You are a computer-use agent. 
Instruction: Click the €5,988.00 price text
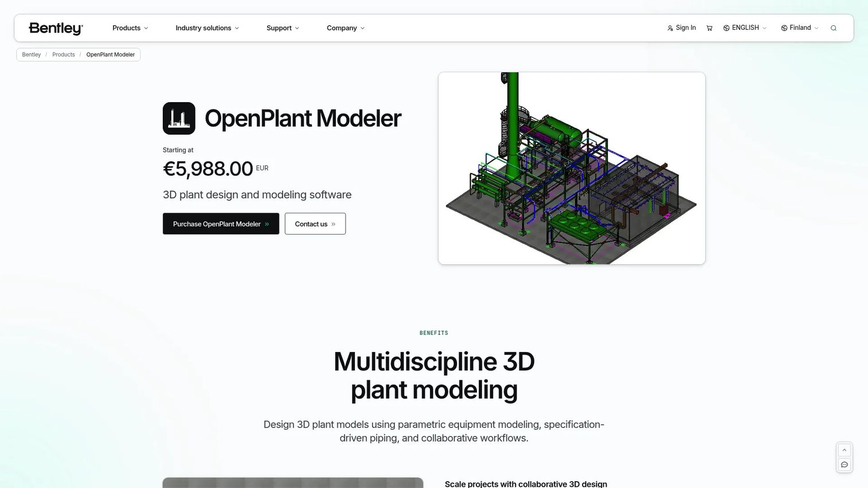pyautogui.click(x=208, y=169)
